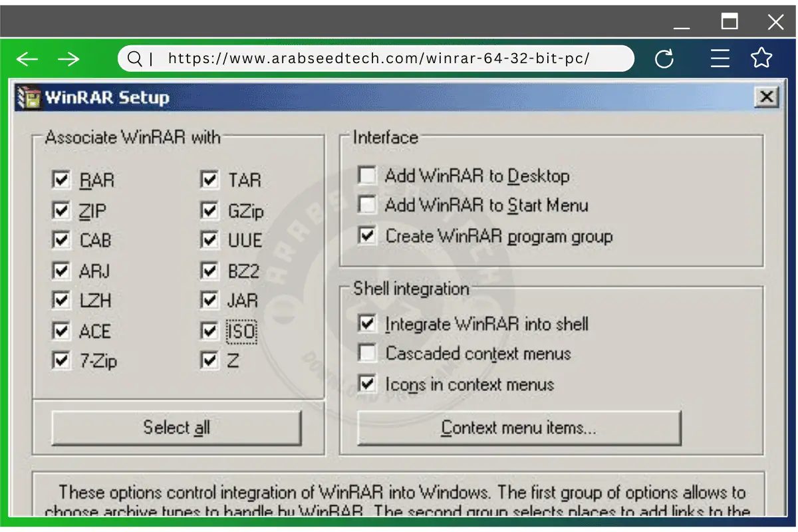Click the browser forward arrow
The image size is (798, 532).
coord(68,59)
